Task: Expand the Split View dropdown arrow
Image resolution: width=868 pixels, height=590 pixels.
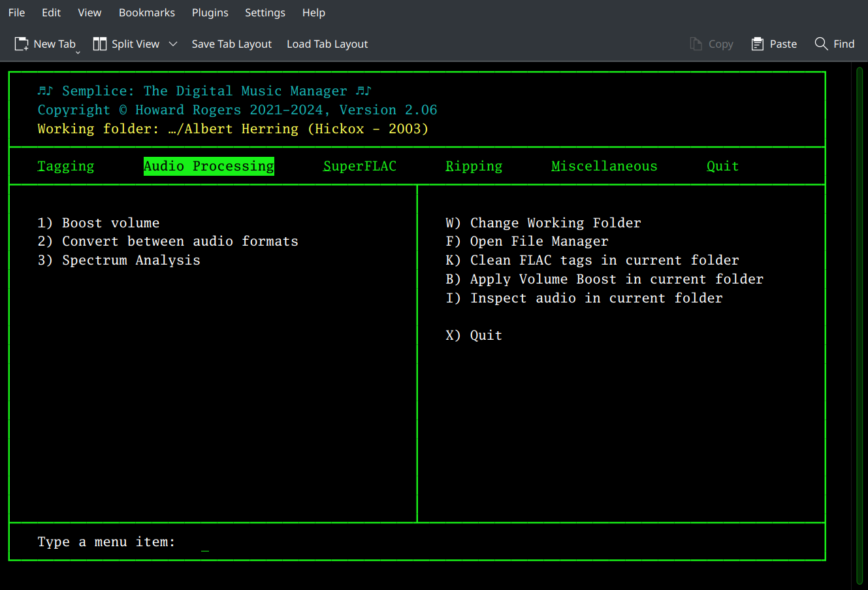Action: coord(173,44)
